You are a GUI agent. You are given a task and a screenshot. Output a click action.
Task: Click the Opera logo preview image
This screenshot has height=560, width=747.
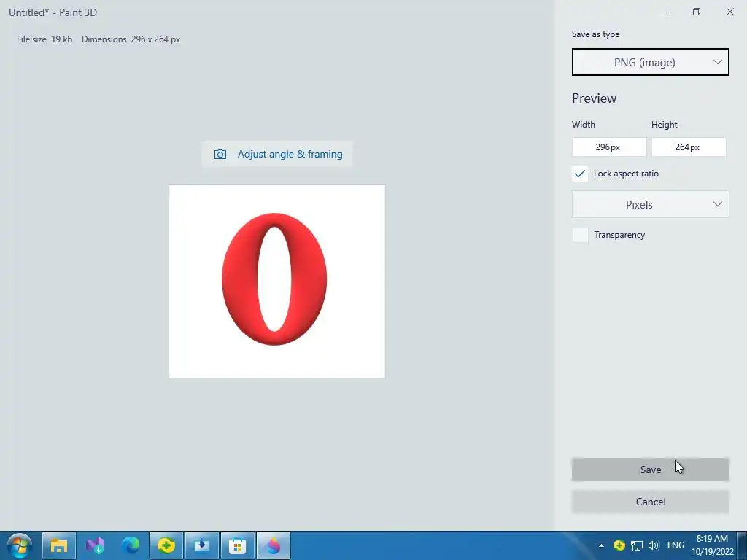(276, 281)
